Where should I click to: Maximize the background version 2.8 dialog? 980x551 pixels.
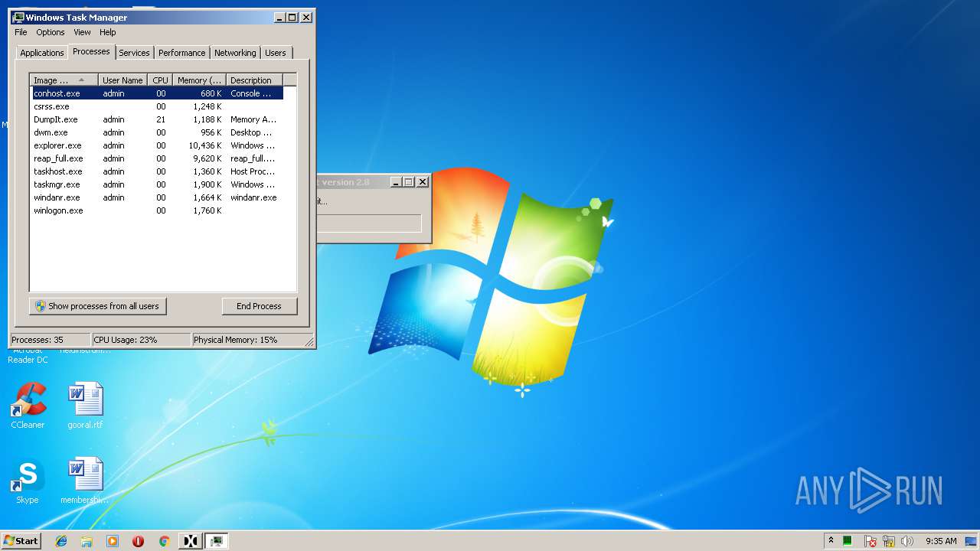(x=408, y=182)
